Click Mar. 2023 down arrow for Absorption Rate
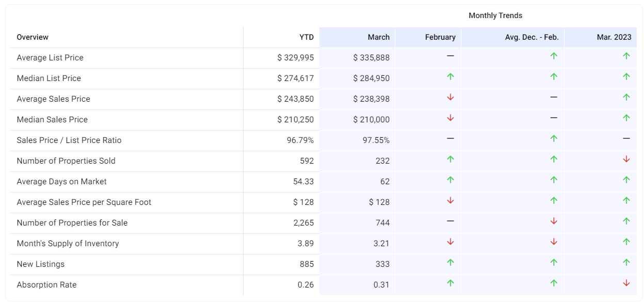The width and height of the screenshot is (644, 303). pos(626,283)
